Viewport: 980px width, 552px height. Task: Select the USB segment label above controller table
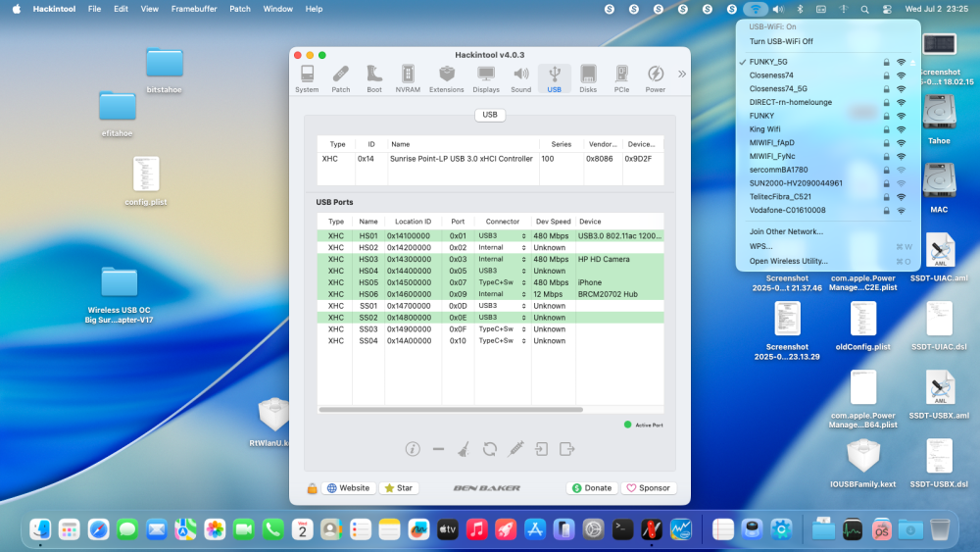(490, 115)
